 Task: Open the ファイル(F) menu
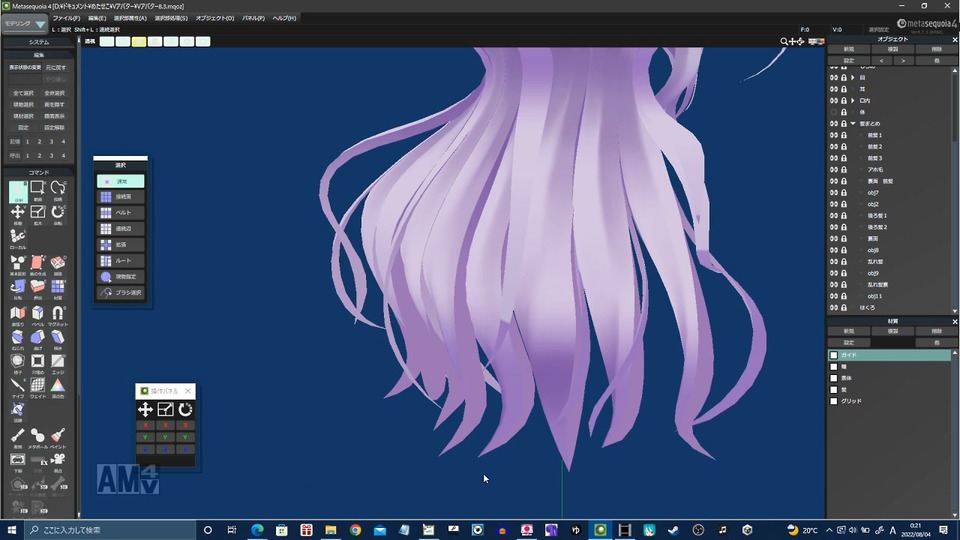point(66,18)
